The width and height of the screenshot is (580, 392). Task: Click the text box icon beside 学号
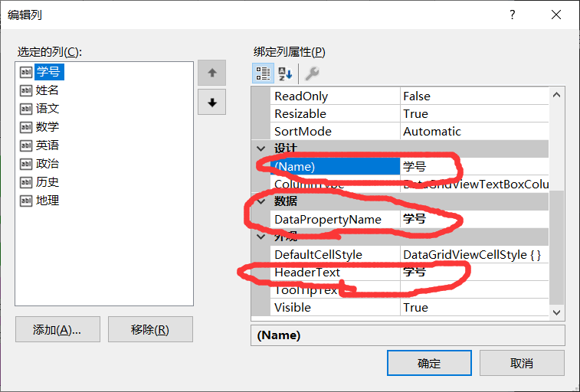tap(26, 72)
